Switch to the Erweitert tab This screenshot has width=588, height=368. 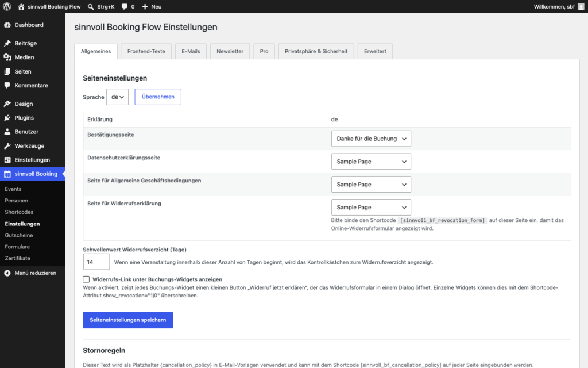[375, 51]
